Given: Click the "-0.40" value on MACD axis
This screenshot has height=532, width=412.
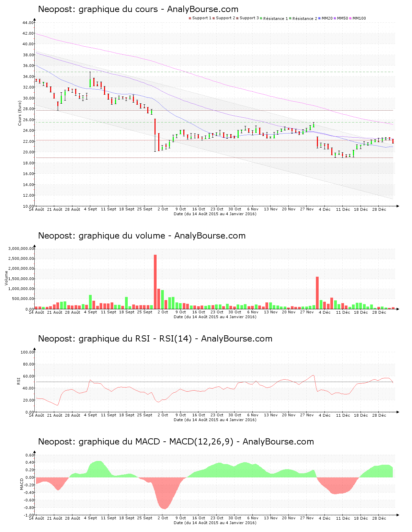Looking at the screenshot, I should click(x=29, y=492).
